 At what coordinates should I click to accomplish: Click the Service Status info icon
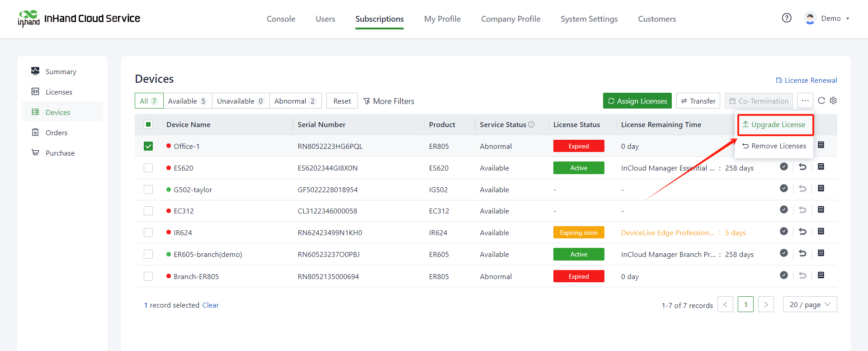[x=532, y=124]
